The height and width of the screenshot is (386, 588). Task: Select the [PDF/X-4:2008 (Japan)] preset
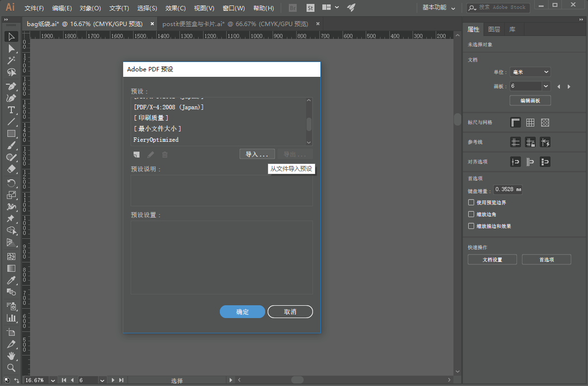[x=219, y=107]
